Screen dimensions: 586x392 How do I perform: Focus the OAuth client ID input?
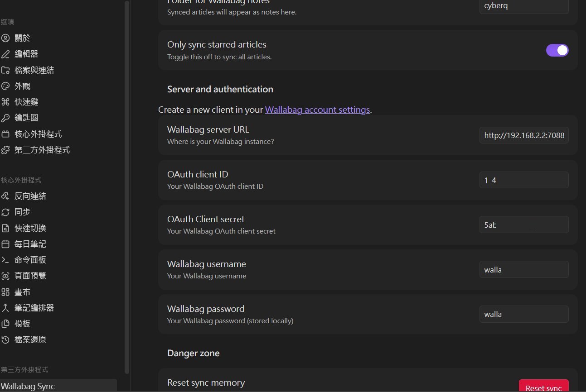click(523, 180)
